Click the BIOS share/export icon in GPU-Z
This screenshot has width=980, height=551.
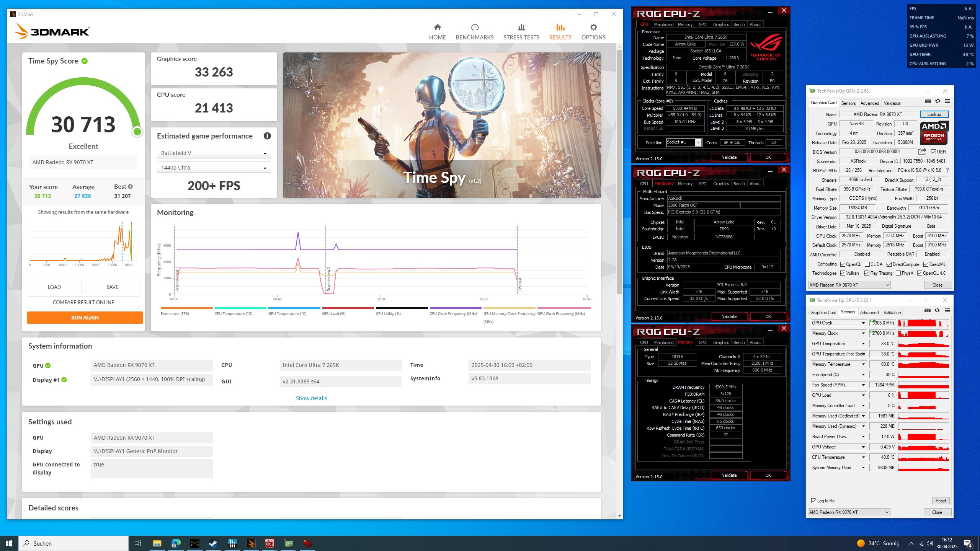(922, 152)
